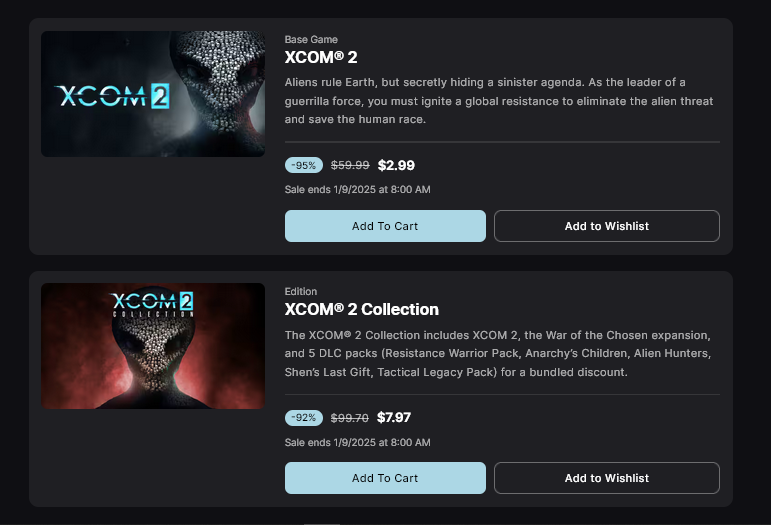Click the crossed-out $59.99 original price
This screenshot has width=771, height=525.
click(350, 165)
